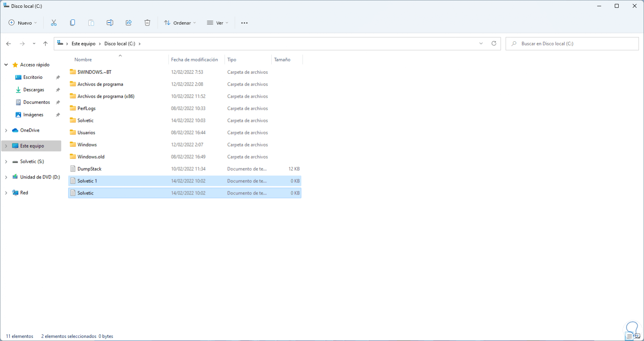The width and height of the screenshot is (644, 341).
Task: Click the Windows.old folder icon
Action: [73, 157]
